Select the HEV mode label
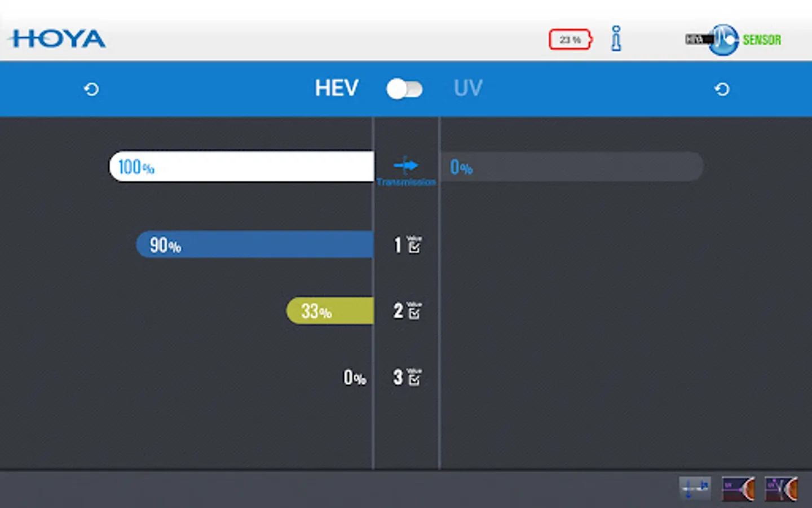Screen dimensions: 812x508 click(x=336, y=89)
